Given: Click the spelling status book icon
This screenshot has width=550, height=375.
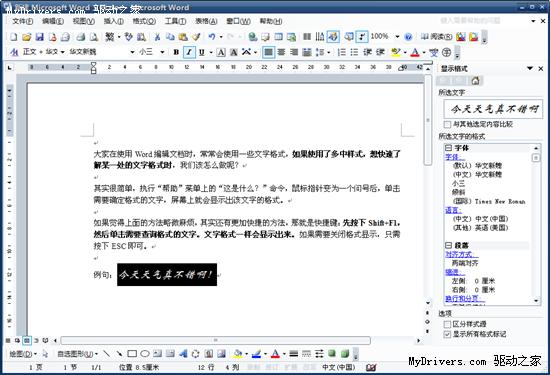Looking at the screenshot, I should tap(371, 367).
